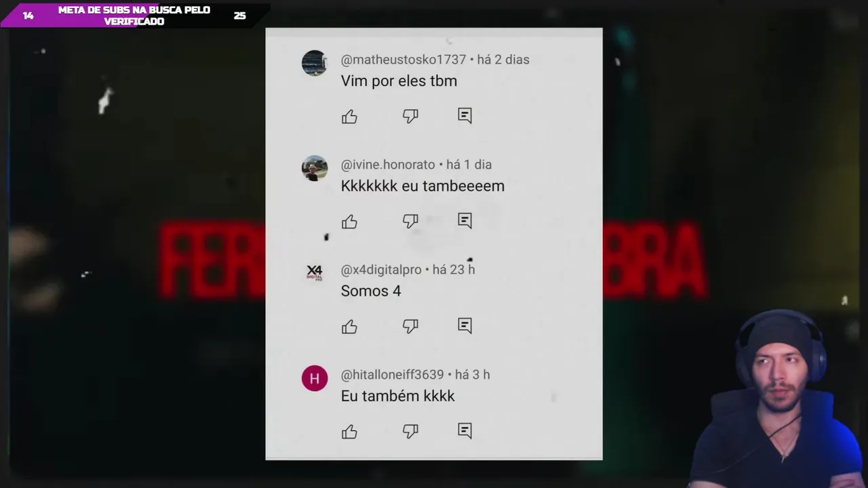Click the @matheustosko1737 profile picture
Viewport: 868px width, 488px height.
pyautogui.click(x=315, y=63)
